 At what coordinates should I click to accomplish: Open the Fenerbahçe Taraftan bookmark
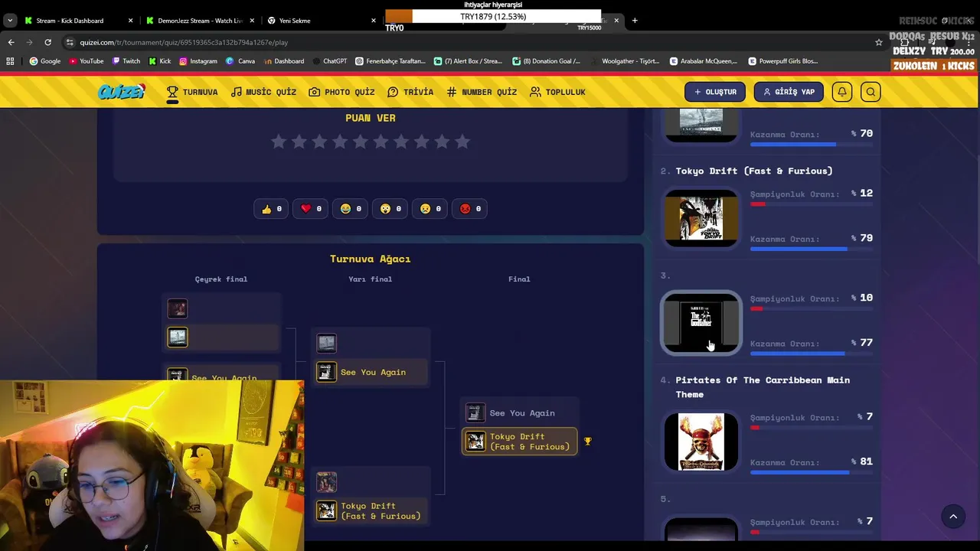(x=390, y=61)
